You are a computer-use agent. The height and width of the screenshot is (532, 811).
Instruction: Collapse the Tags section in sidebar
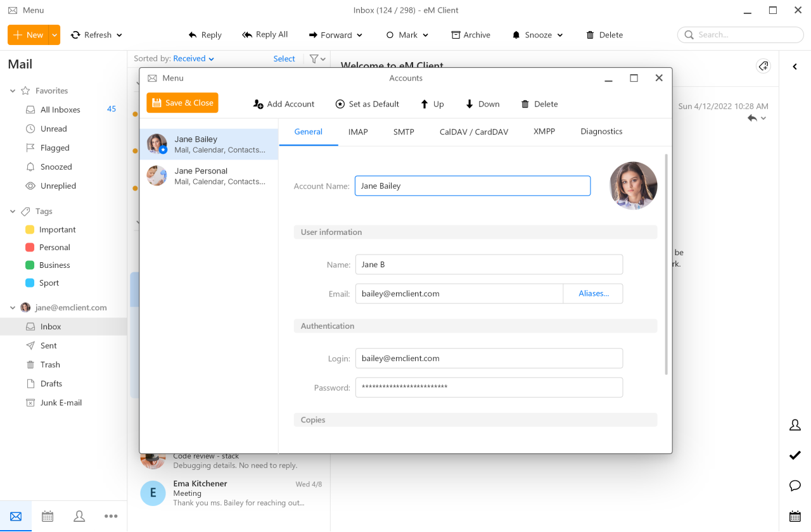coord(11,211)
